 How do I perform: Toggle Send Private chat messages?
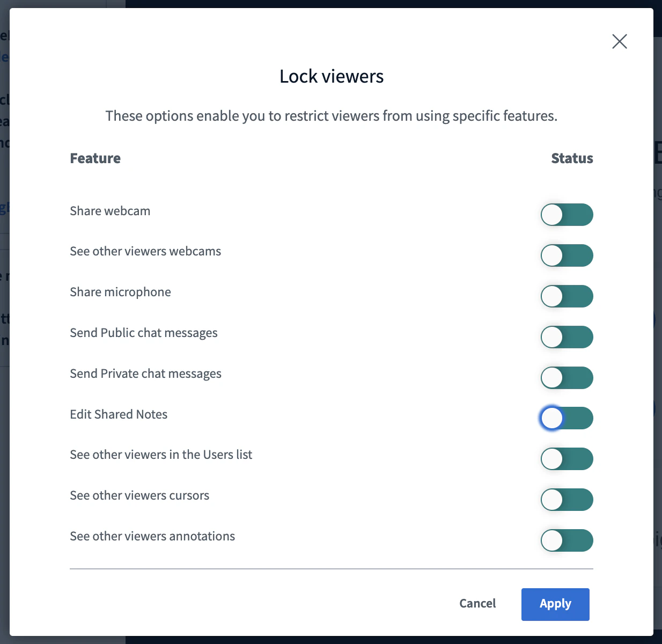(567, 377)
